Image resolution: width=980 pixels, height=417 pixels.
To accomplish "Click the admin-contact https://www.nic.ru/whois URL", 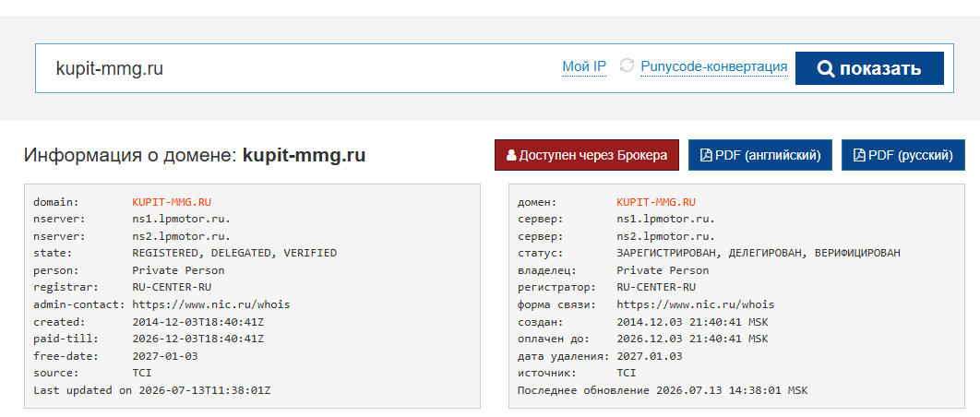I will tap(210, 304).
